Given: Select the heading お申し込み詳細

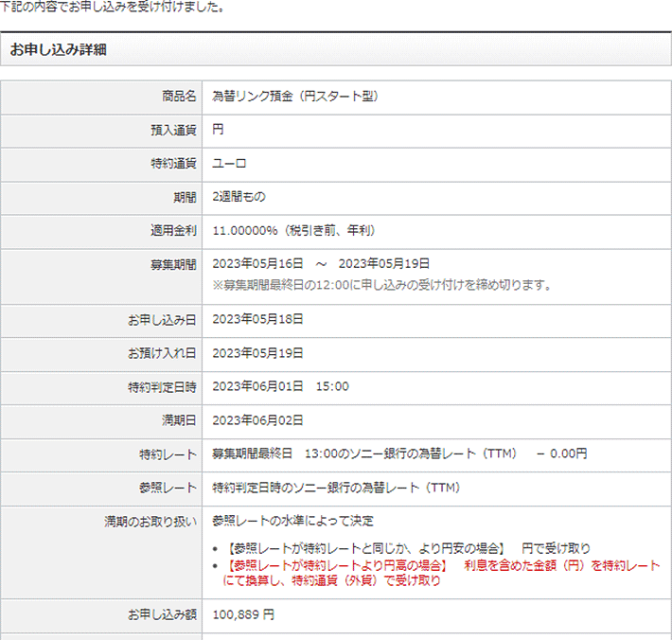Looking at the screenshot, I should [58, 49].
